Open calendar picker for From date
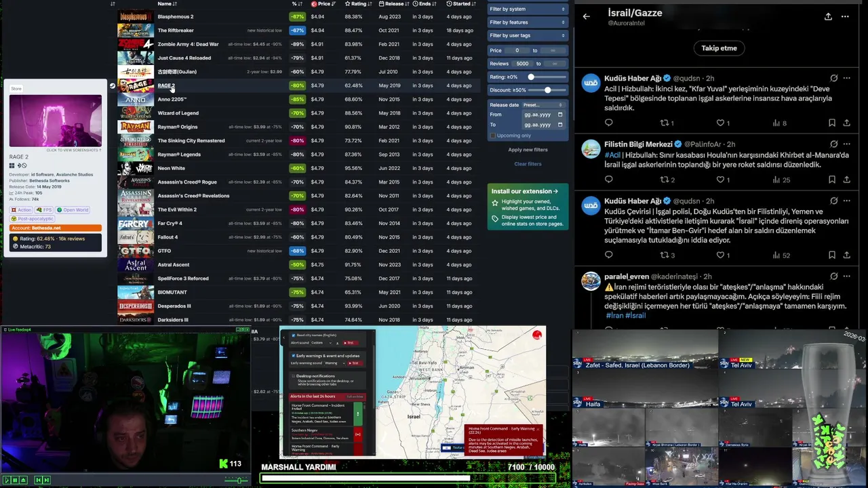Viewport: 868px width, 488px height. (x=559, y=115)
